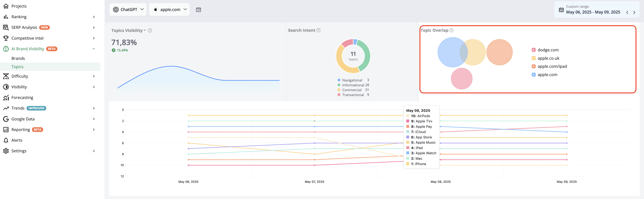Screen dimensions: 644x199
Task: Click the orange apple.com/ipad circle
Action: pyautogui.click(x=499, y=52)
